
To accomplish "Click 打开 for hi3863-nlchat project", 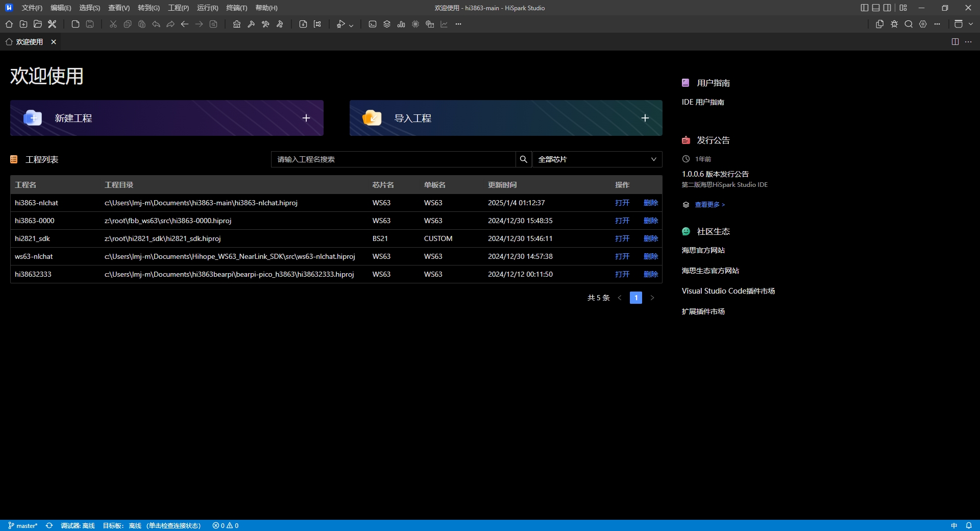I will tap(622, 203).
